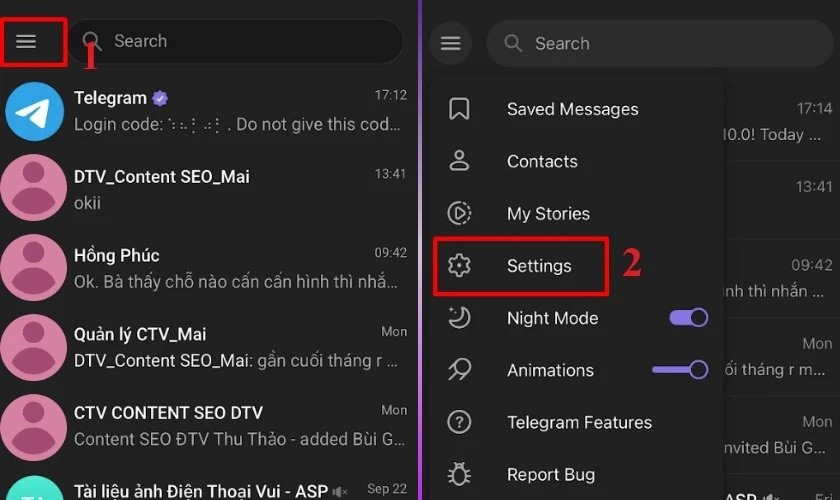Open the Hồng Phúc chat
Screen dimensions: 840x500
pos(208,268)
